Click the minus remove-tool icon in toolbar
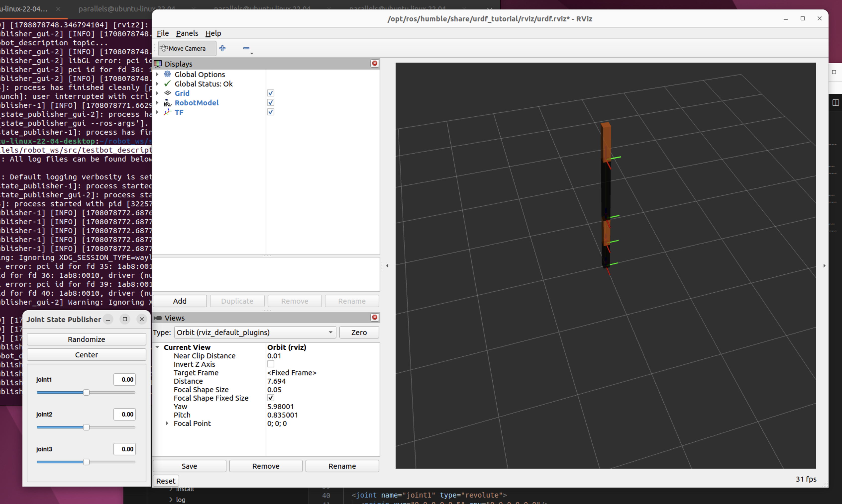842x504 pixels. click(246, 48)
